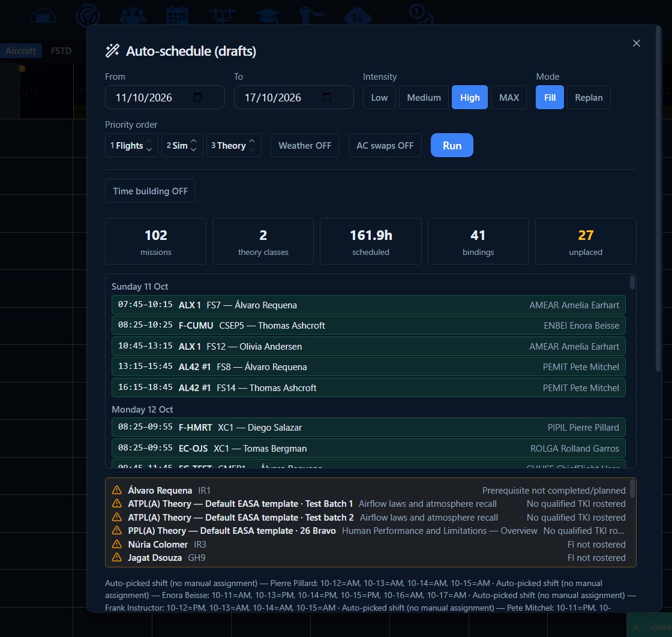Select Núria Colomer IR3 FI not rostered warning
The width and height of the screenshot is (672, 637).
(x=368, y=544)
